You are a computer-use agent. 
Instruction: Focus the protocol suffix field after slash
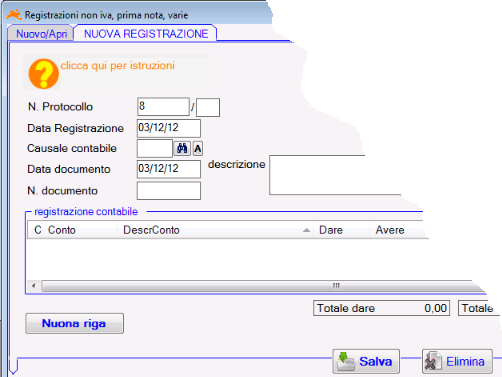pyautogui.click(x=208, y=107)
